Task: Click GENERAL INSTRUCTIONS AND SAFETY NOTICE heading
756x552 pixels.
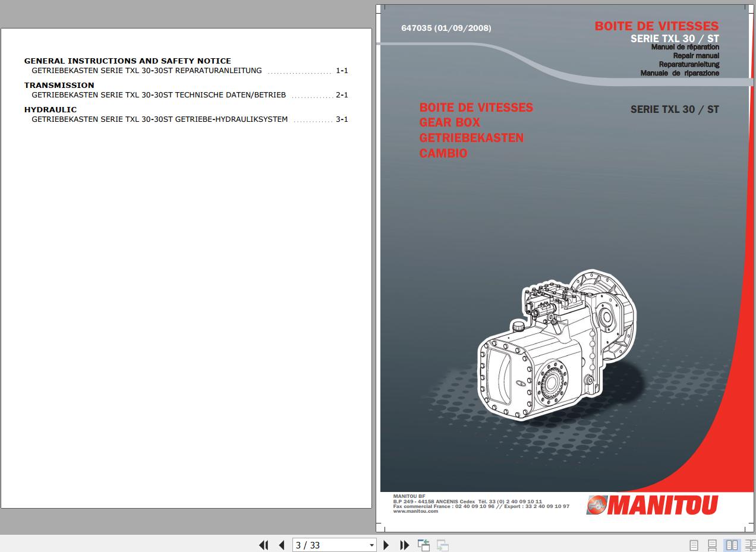Action: [x=128, y=61]
